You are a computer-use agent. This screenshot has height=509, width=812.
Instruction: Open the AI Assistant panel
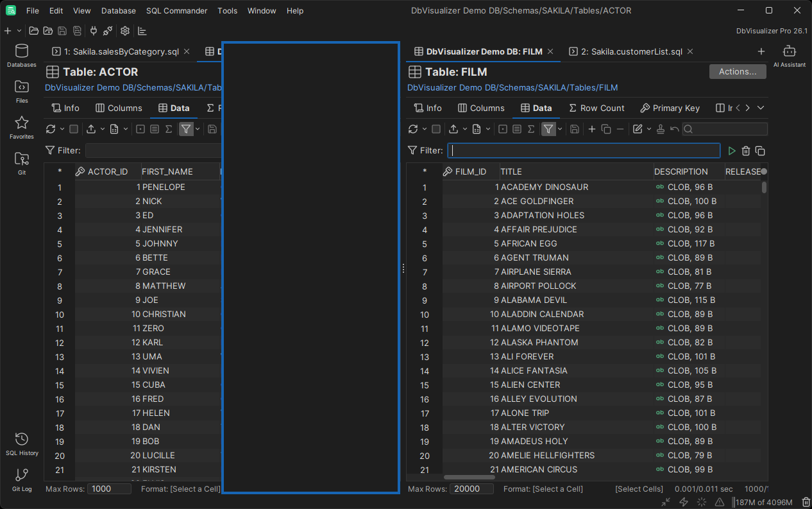[x=790, y=56]
